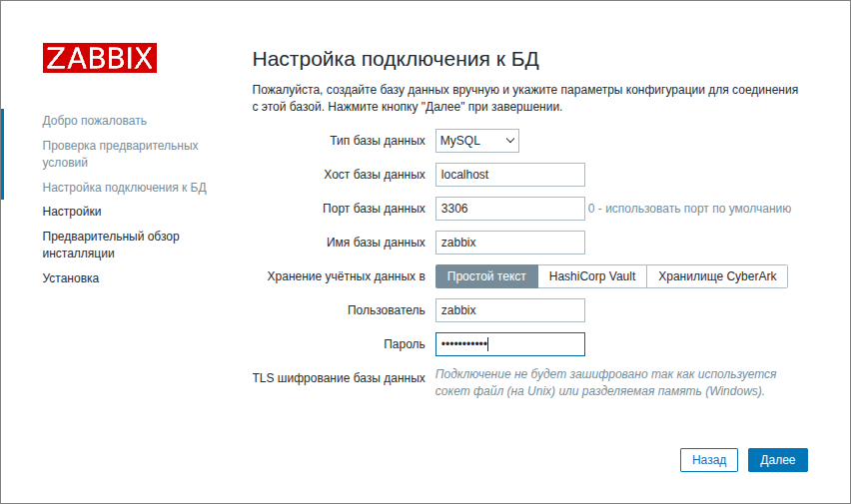Click the Хост базы данных label
This screenshot has height=504, width=851.
point(375,175)
